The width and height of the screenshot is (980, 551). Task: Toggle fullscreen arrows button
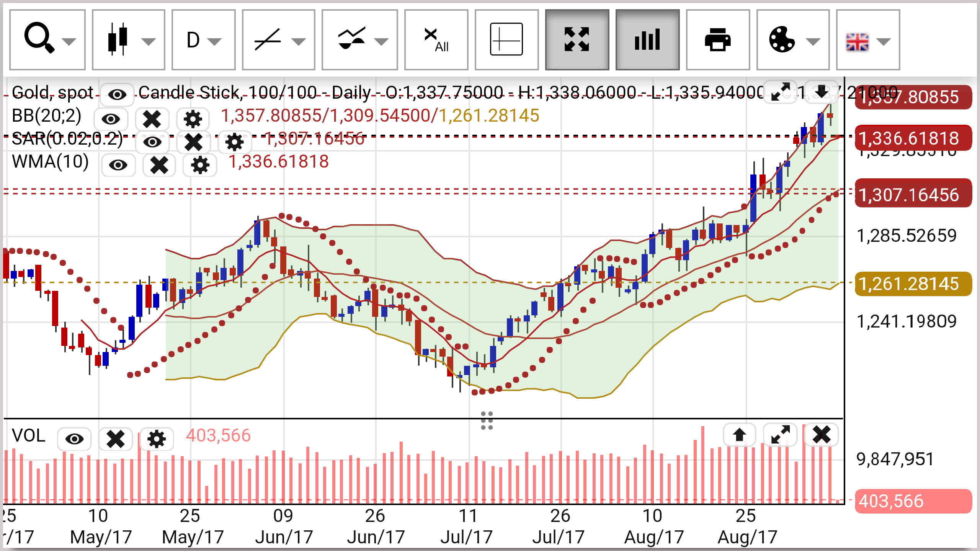(577, 40)
